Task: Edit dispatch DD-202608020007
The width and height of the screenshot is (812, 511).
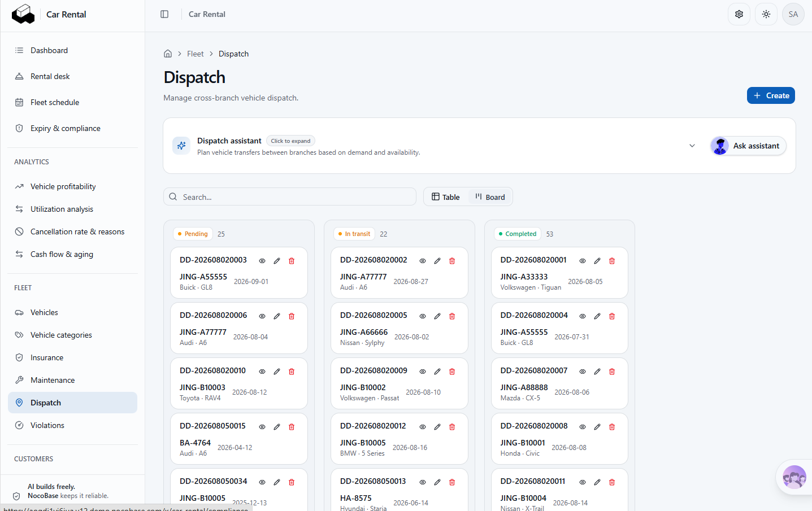Action: click(x=597, y=372)
